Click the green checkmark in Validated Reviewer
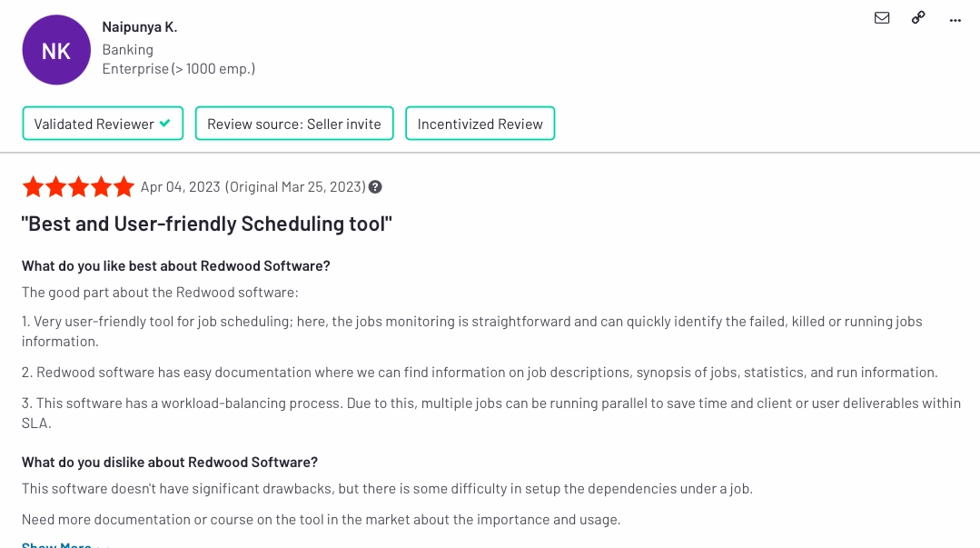 [165, 124]
